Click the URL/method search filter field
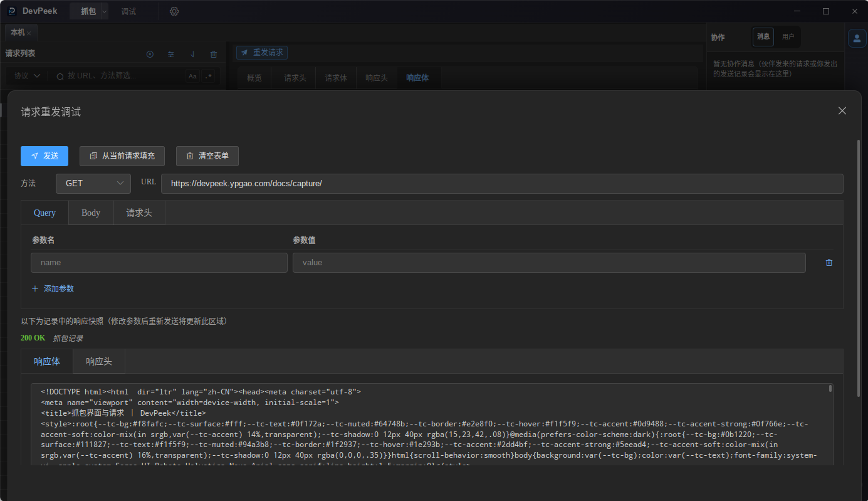868x501 pixels. 119,76
